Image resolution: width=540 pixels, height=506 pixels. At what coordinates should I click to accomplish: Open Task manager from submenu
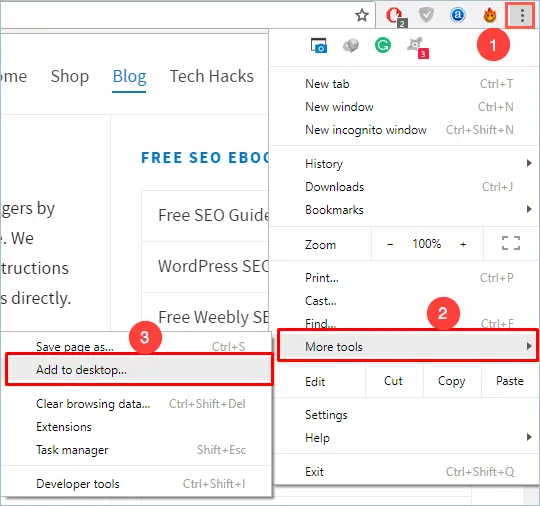click(136, 450)
